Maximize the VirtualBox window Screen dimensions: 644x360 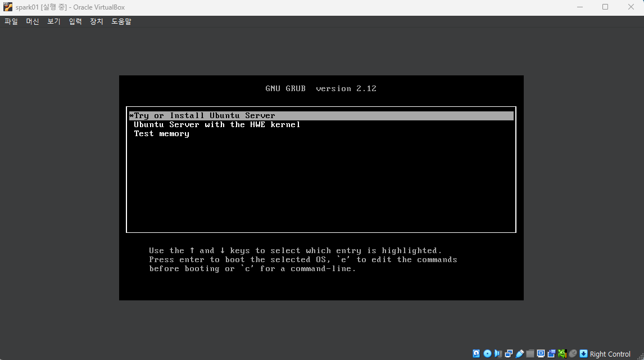[605, 7]
